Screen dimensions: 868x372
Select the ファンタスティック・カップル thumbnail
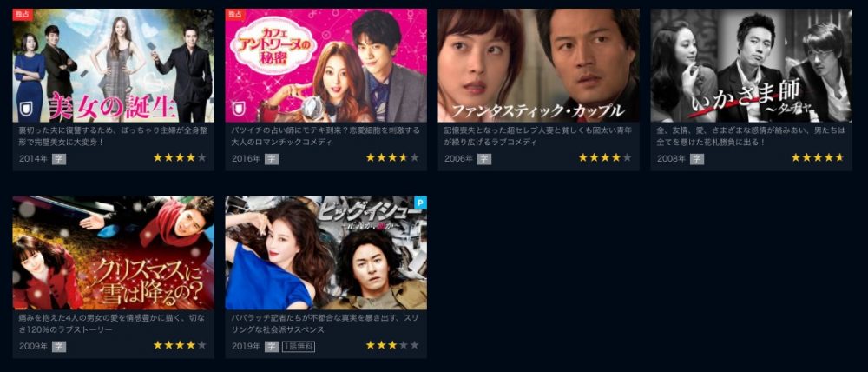pos(539,65)
